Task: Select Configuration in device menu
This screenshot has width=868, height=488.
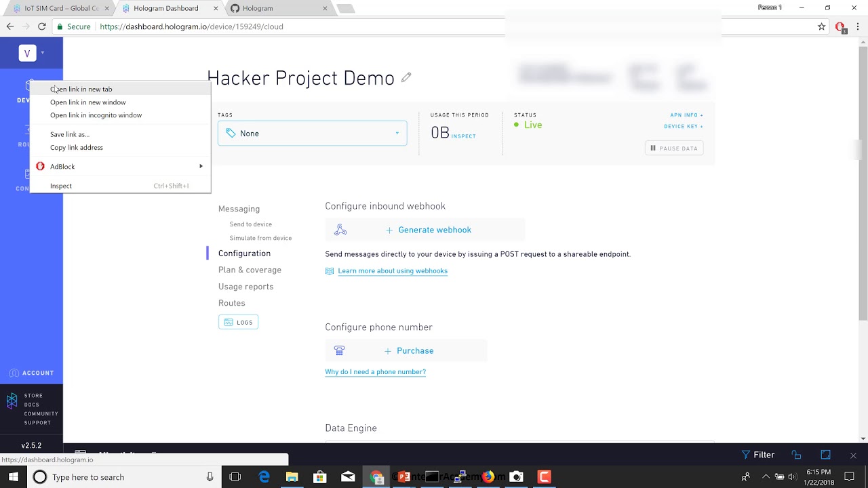Action: (x=244, y=253)
